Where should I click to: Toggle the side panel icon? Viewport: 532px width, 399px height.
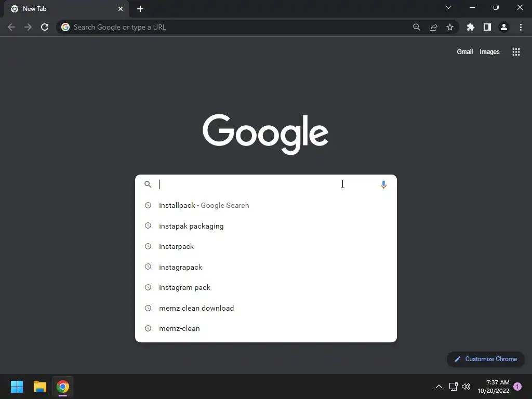[x=487, y=27]
